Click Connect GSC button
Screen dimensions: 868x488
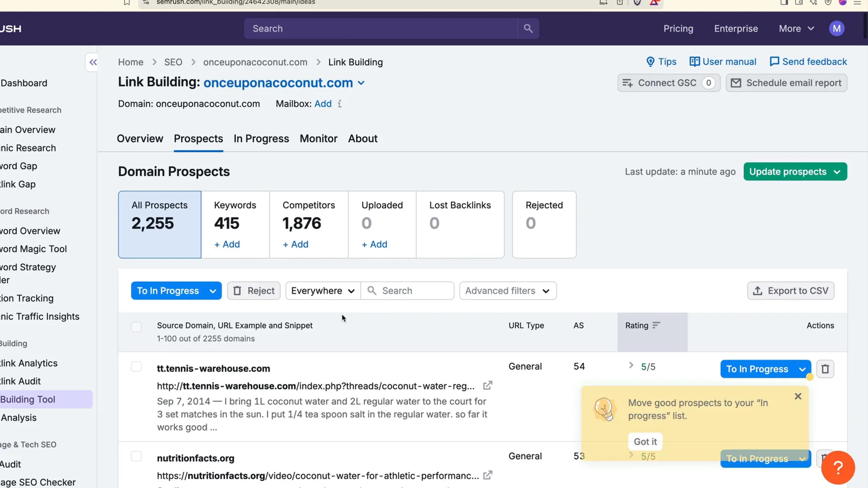tap(668, 83)
